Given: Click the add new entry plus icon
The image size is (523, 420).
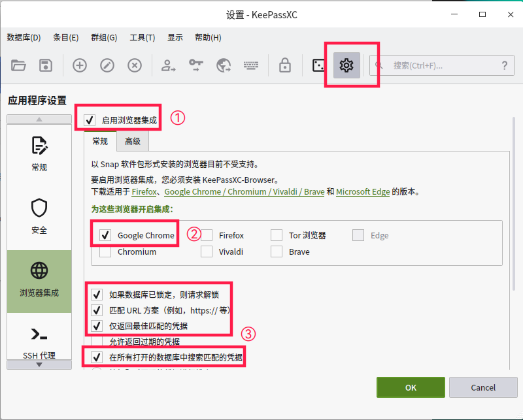Looking at the screenshot, I should pos(80,65).
